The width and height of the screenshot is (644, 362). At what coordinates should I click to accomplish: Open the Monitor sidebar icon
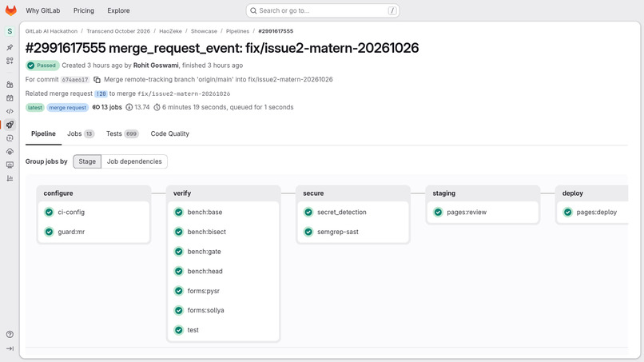pos(10,165)
